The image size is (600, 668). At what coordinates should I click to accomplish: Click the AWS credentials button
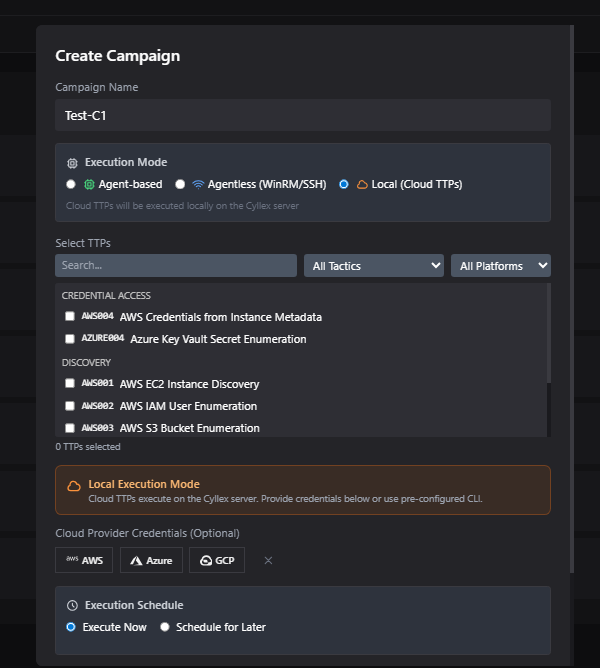[84, 560]
